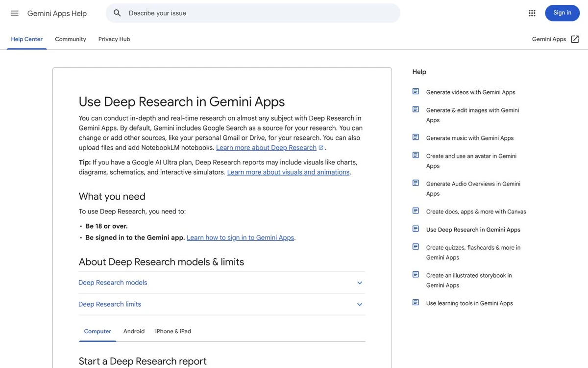Viewport: 588px width, 368px height.
Task: Click article icon beside Create docs, apps & more
Action: [416, 211]
